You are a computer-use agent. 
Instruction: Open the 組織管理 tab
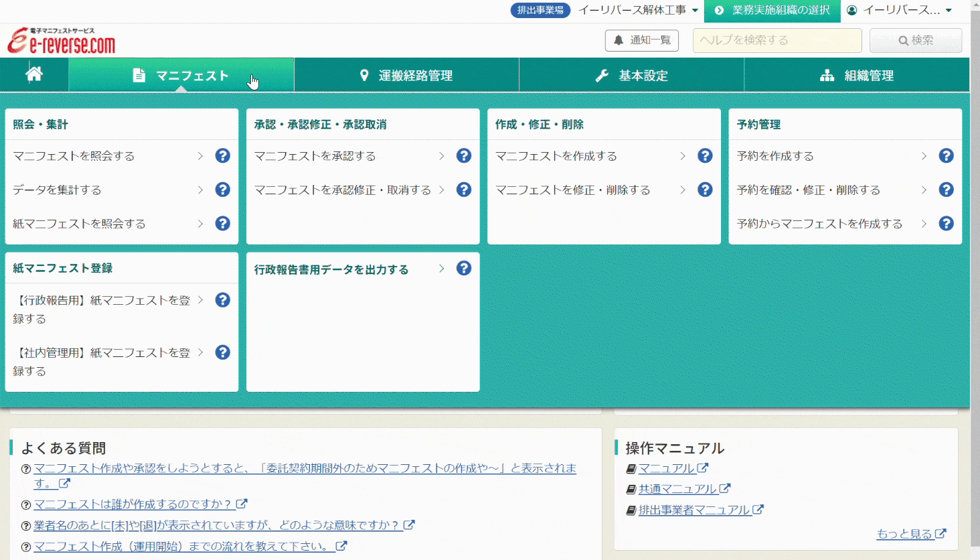[x=857, y=75]
